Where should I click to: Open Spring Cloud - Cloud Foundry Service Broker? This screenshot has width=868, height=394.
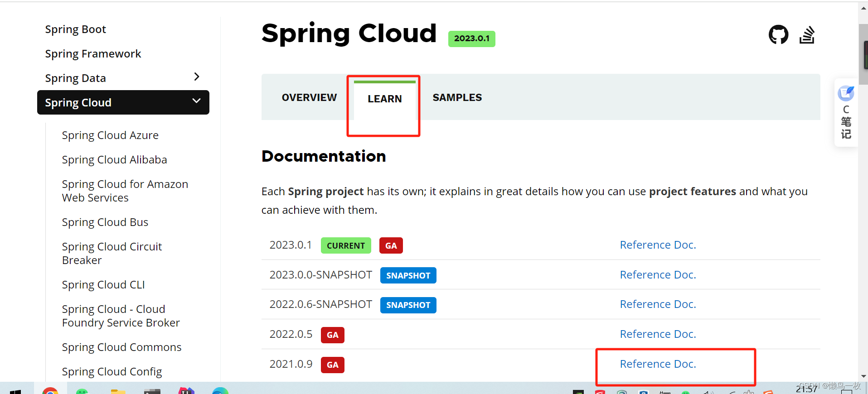(x=121, y=316)
